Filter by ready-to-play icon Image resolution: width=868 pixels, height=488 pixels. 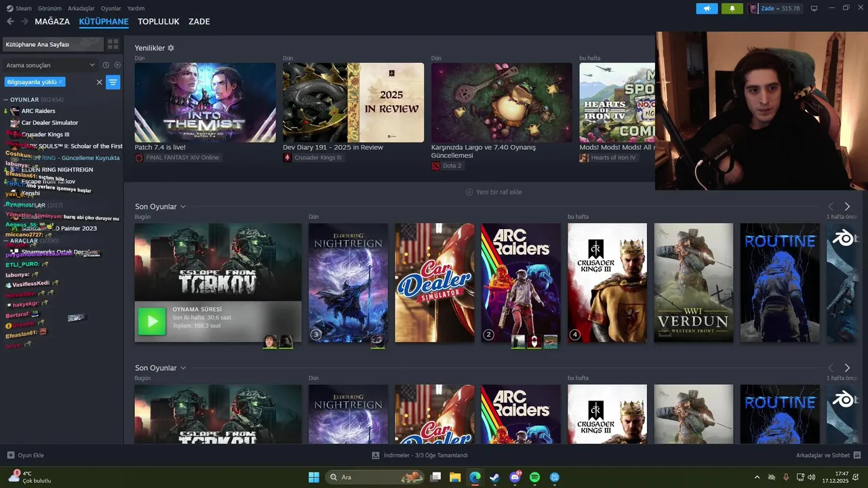[117, 65]
